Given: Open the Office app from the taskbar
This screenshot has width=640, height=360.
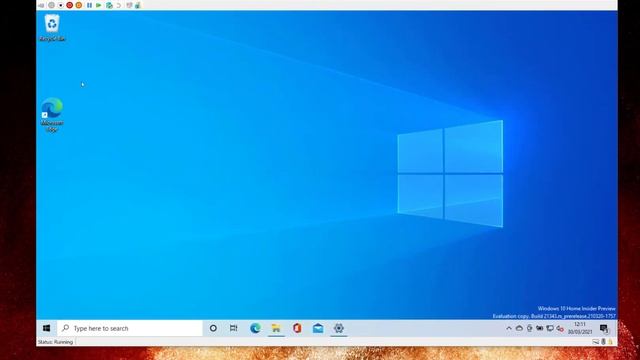Looking at the screenshot, I should [297, 328].
